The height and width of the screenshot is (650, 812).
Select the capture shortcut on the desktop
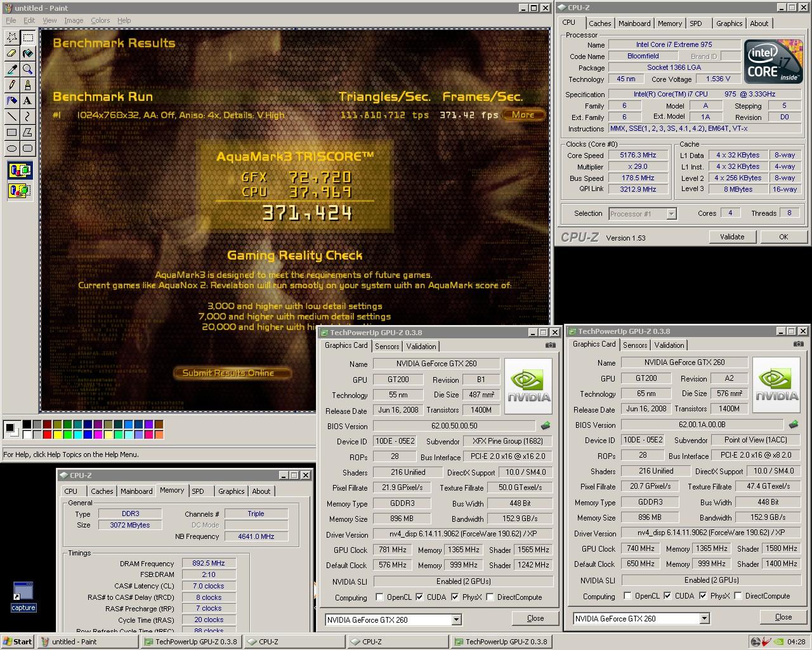point(23,597)
